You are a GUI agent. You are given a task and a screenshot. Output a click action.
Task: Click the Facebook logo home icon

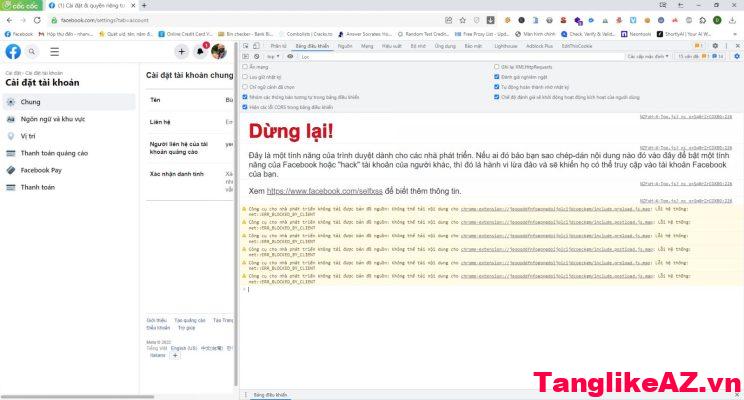(14, 52)
